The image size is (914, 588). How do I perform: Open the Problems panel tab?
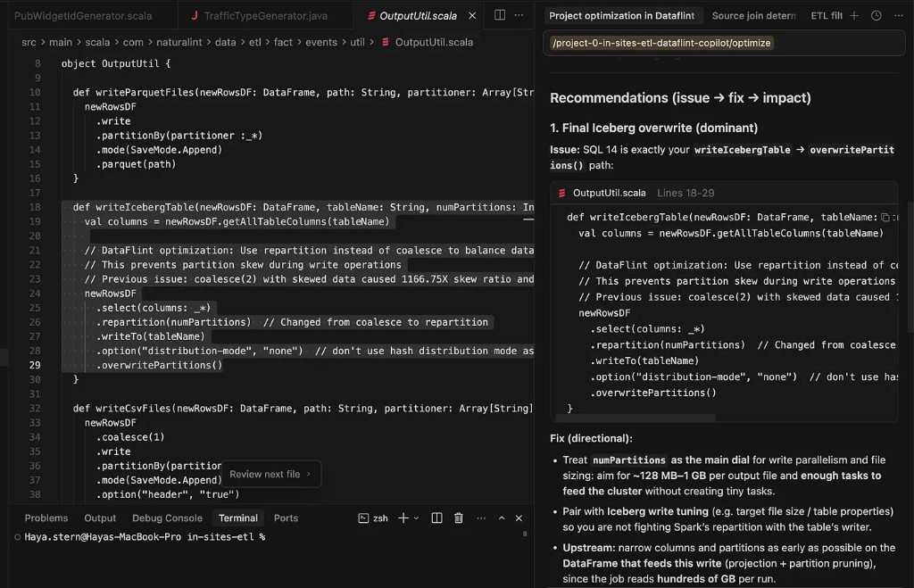pyautogui.click(x=46, y=518)
